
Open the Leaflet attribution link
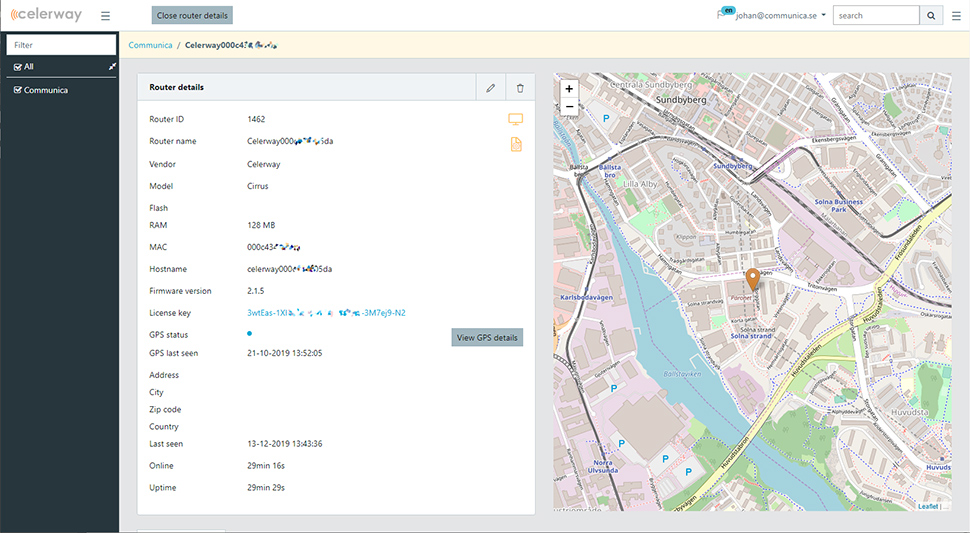pos(928,506)
